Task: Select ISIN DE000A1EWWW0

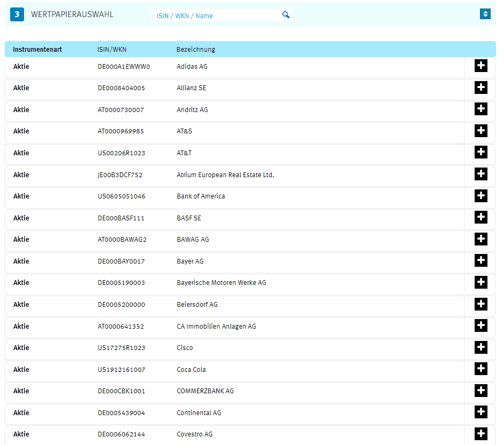Action: pyautogui.click(x=124, y=67)
